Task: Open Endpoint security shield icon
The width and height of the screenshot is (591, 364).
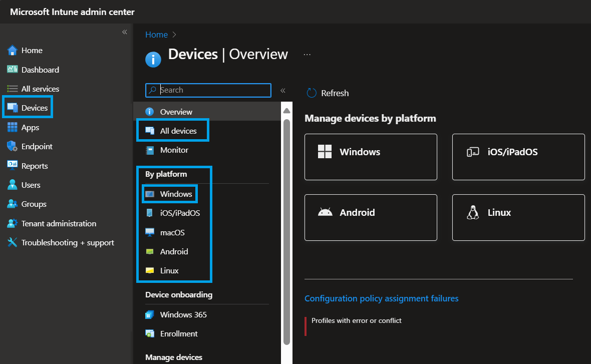Action: [13, 147]
